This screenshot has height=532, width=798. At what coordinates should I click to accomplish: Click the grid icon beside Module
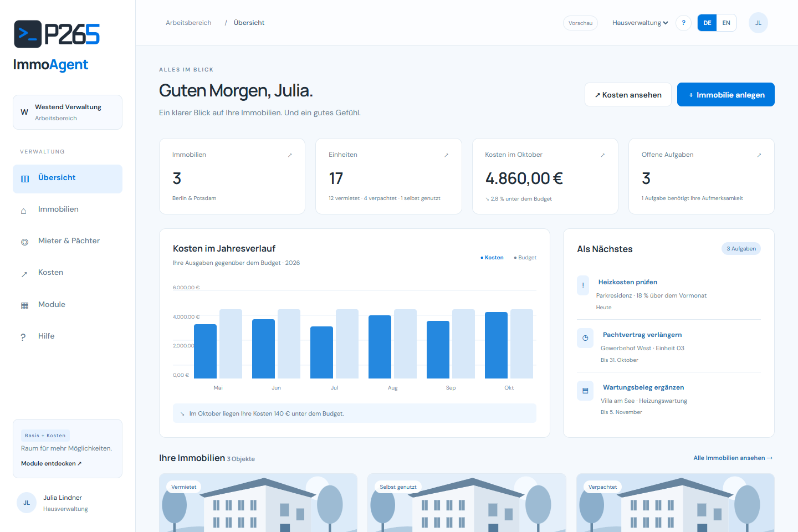(x=24, y=306)
